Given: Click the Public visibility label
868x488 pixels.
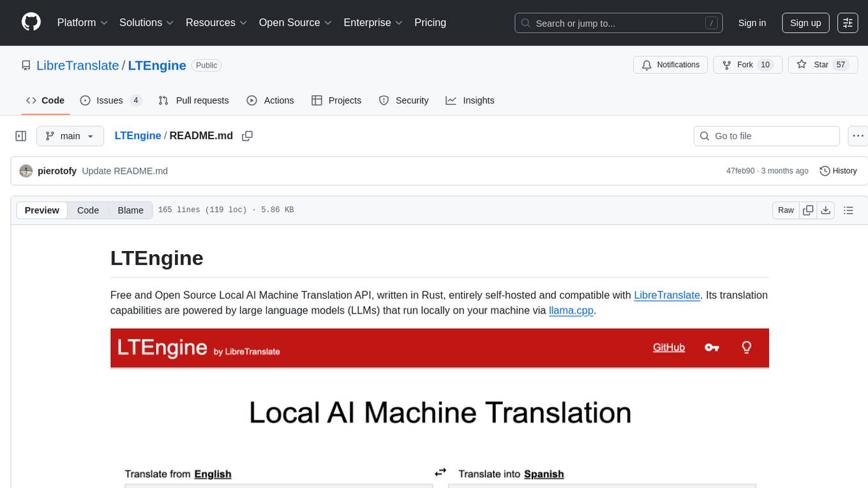Looking at the screenshot, I should coord(206,65).
